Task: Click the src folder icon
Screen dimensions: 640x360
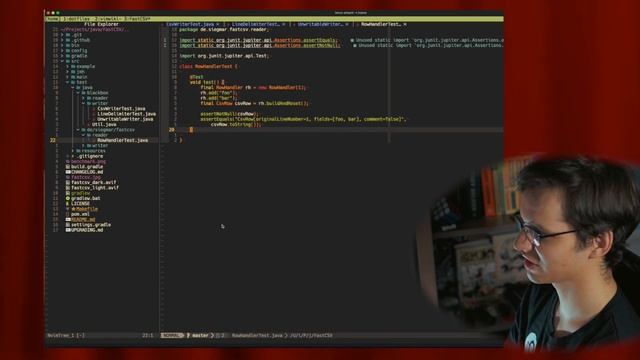Action: pyautogui.click(x=68, y=61)
